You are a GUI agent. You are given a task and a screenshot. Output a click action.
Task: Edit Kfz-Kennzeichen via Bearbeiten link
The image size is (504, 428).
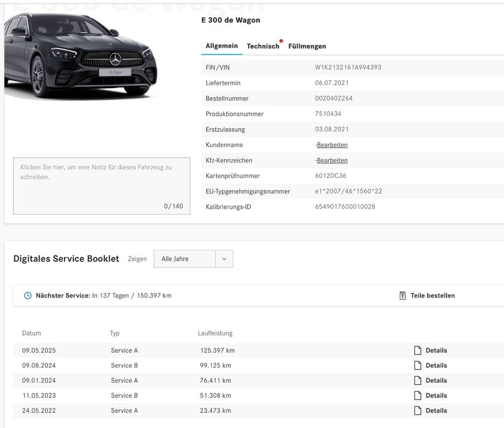[x=332, y=160]
